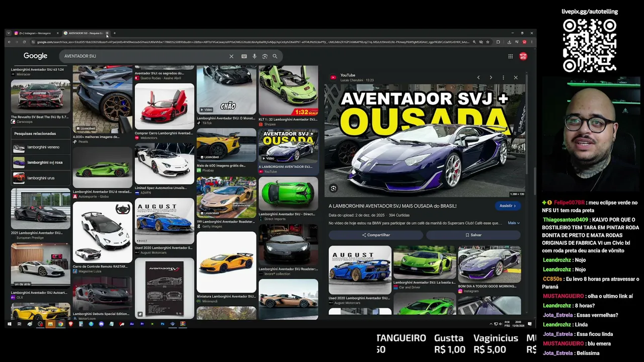The width and height of the screenshot is (644, 362).
Task: Reload the current page
Action: click(25, 42)
